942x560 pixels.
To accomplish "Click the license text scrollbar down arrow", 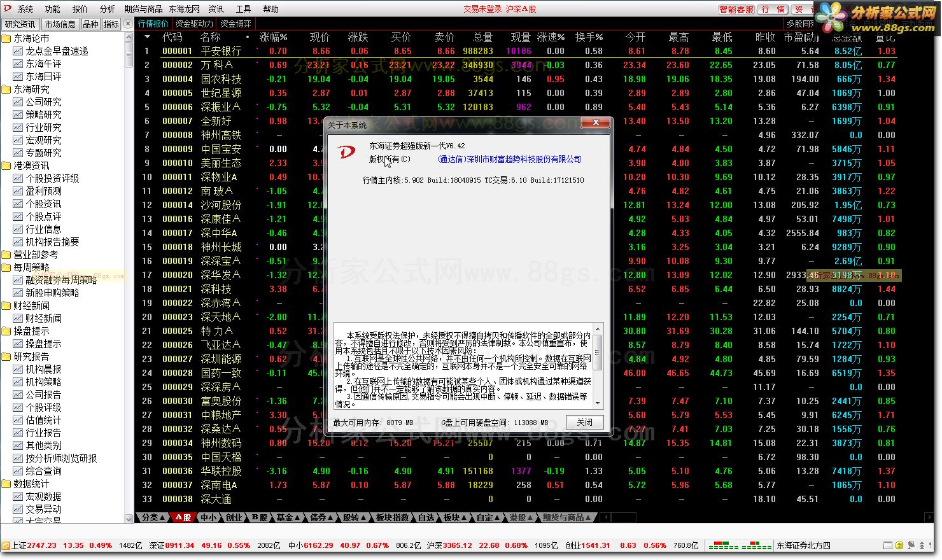I will [x=598, y=403].
